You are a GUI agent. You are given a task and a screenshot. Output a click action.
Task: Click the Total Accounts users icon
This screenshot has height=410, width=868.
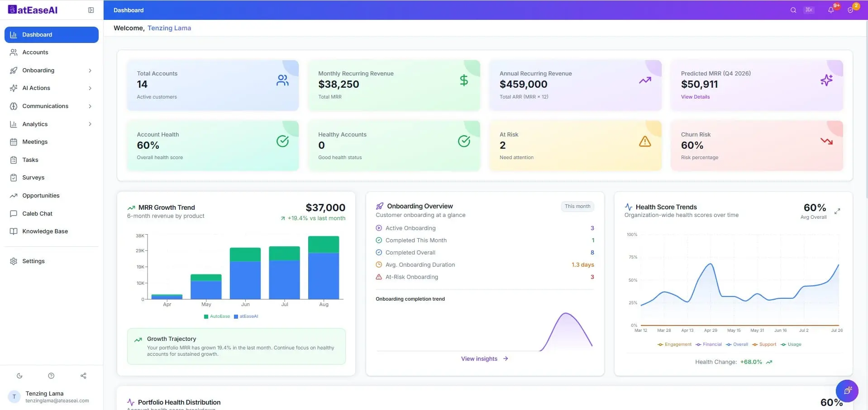[x=282, y=80]
